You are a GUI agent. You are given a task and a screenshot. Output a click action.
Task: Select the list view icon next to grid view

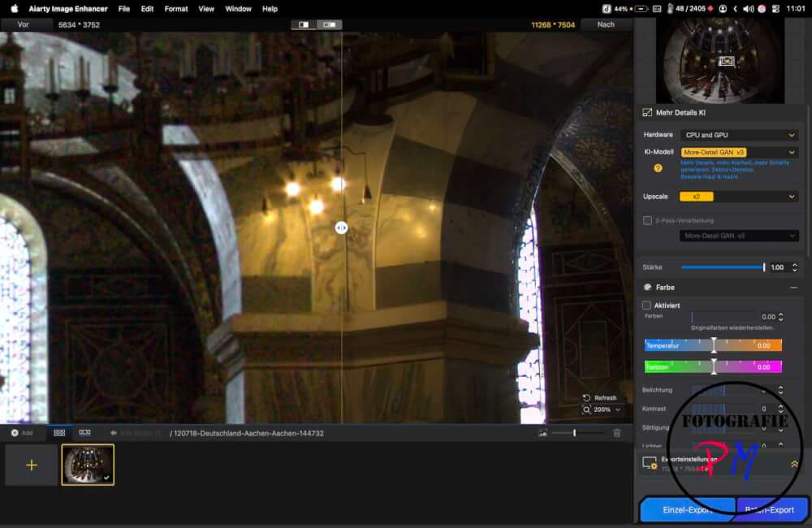pyautogui.click(x=84, y=432)
